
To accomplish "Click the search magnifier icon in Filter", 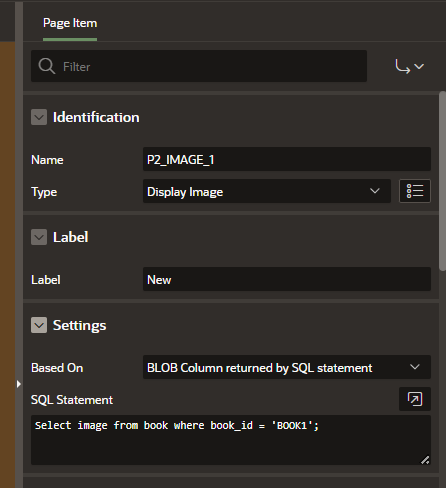I will (47, 66).
